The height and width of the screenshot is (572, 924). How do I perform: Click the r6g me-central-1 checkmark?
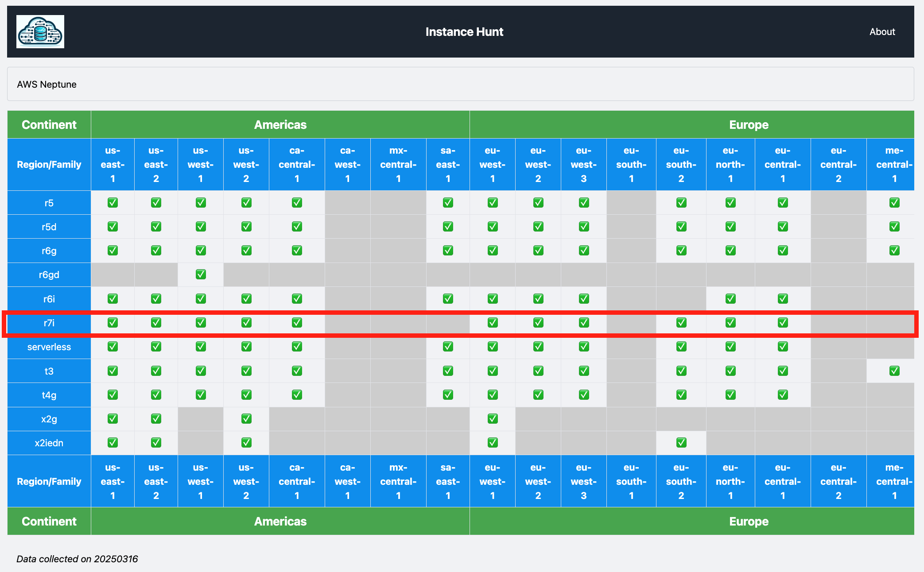point(894,251)
